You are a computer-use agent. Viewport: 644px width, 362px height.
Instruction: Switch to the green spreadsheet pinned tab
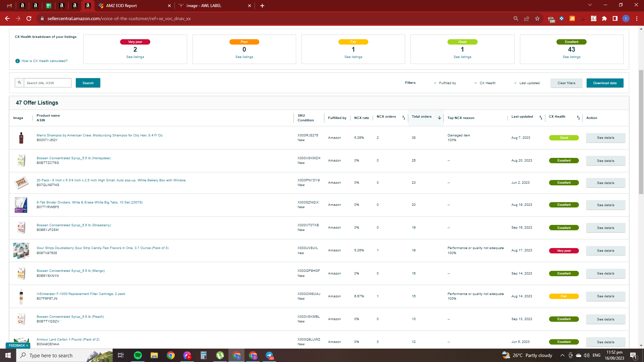pos(49,6)
